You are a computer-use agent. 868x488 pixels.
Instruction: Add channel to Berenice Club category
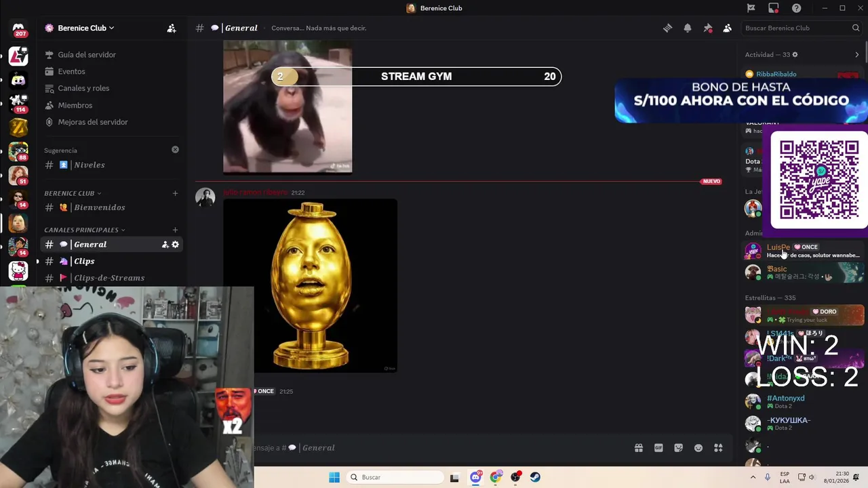click(x=175, y=193)
